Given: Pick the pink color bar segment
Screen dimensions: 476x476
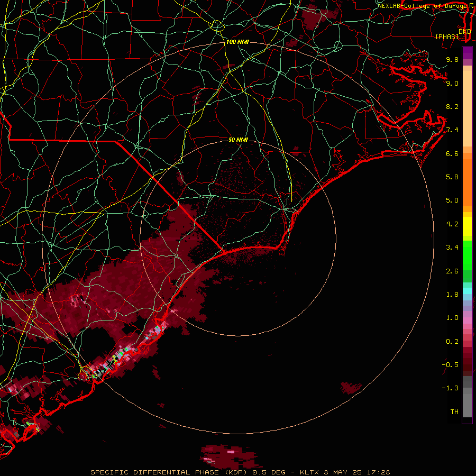Looking at the screenshot, I should pyautogui.click(x=467, y=321).
